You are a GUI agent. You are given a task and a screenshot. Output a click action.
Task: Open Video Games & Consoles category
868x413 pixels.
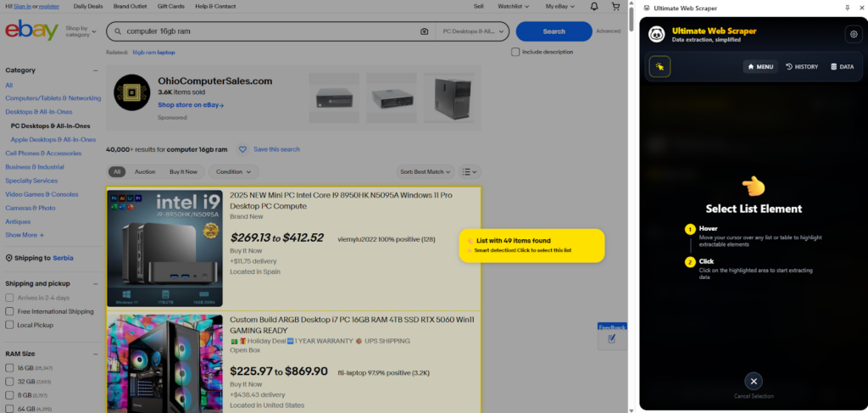(x=42, y=194)
